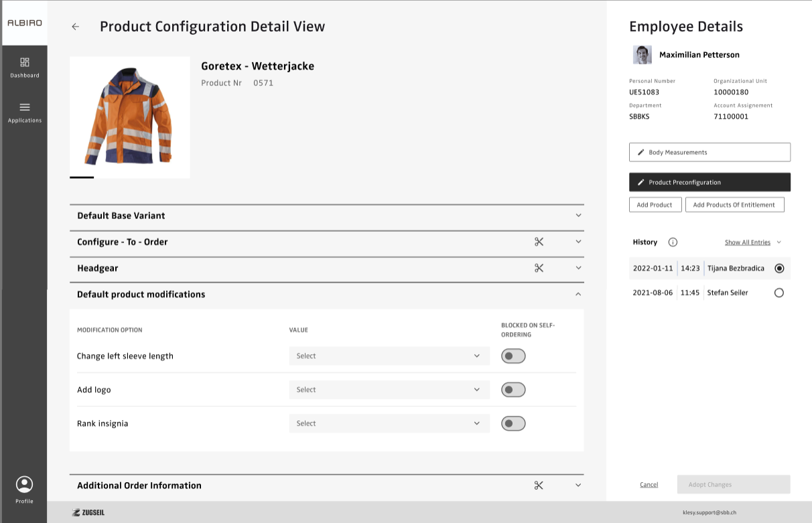
Task: Click scissors icon on Additional Order Information
Action: 539,485
